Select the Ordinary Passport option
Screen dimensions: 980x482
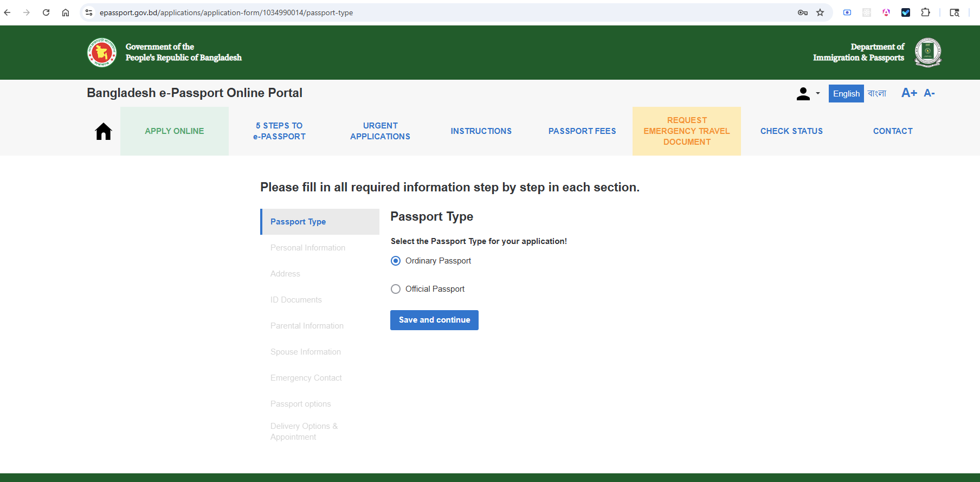pos(396,261)
